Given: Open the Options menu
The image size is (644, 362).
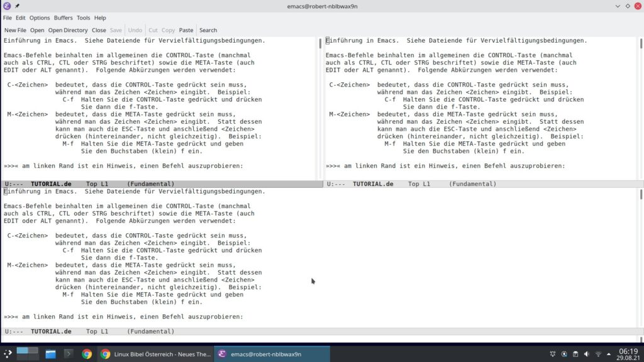Looking at the screenshot, I should click(x=40, y=18).
